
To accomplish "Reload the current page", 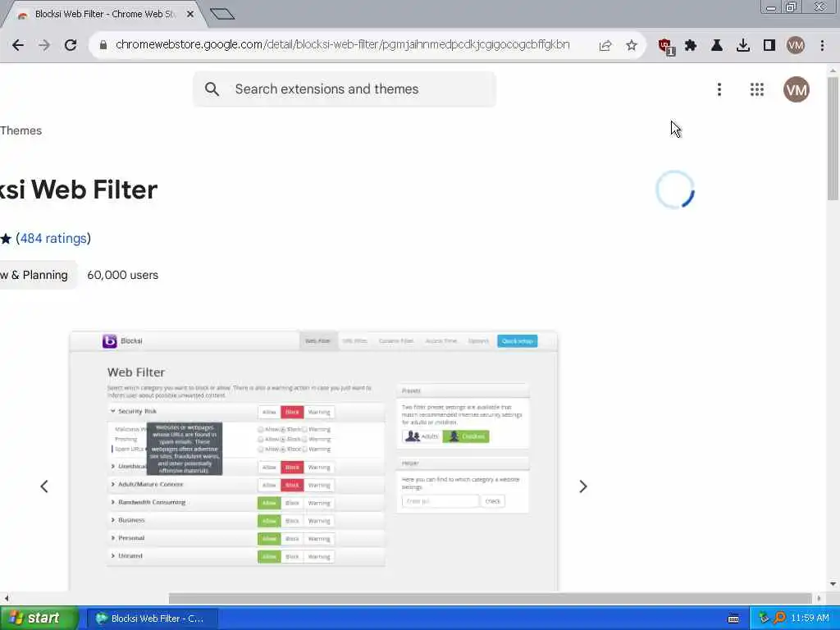I will (71, 45).
